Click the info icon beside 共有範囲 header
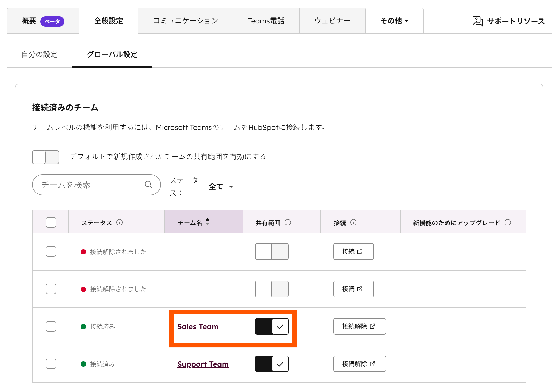The width and height of the screenshot is (553, 392). 288,222
